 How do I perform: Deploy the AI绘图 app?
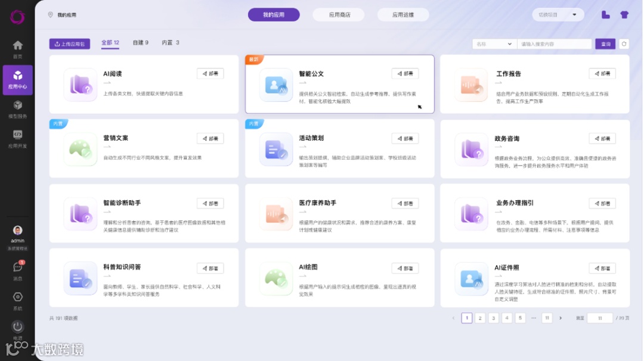[x=405, y=268]
